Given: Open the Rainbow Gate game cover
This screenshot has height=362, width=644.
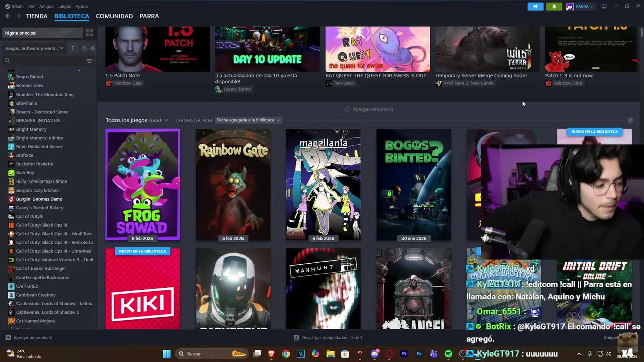Looking at the screenshot, I should [233, 185].
